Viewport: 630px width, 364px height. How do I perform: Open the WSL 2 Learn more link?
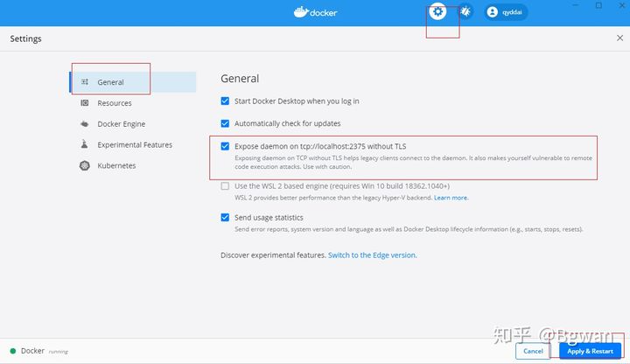point(451,198)
